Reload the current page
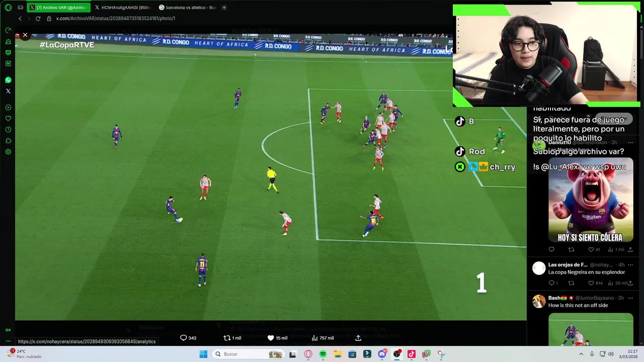The height and width of the screenshot is (362, 644). click(38, 19)
